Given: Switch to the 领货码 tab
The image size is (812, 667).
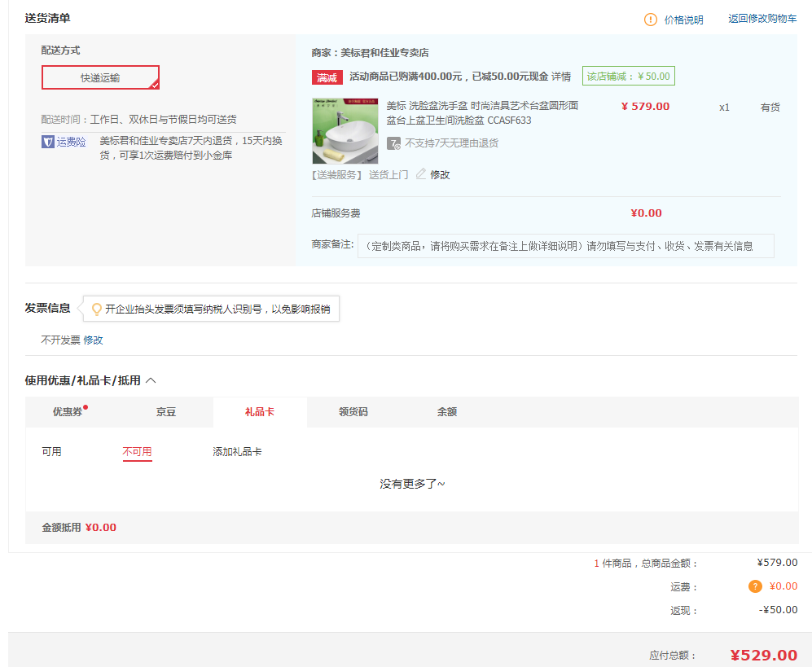Looking at the screenshot, I should tap(353, 412).
